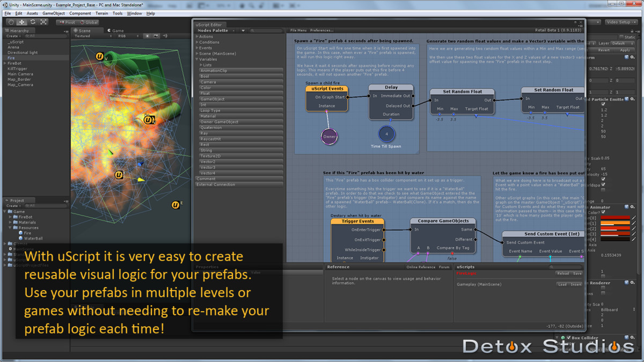
Task: Click the Reload button for FireLogic
Action: pyautogui.click(x=562, y=273)
